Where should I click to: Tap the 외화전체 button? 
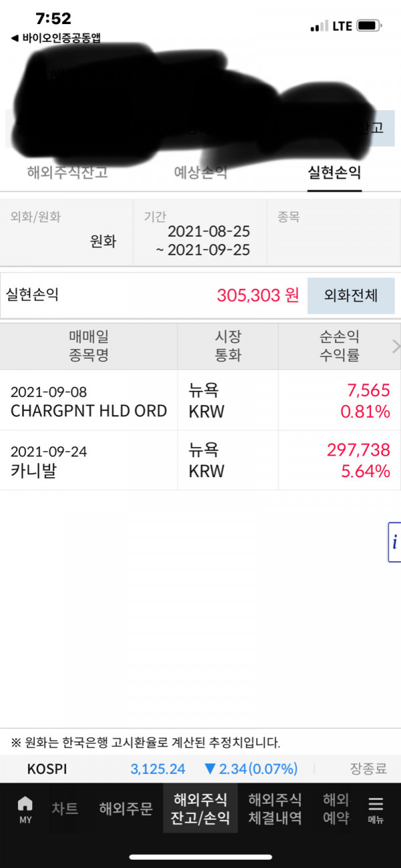(351, 295)
